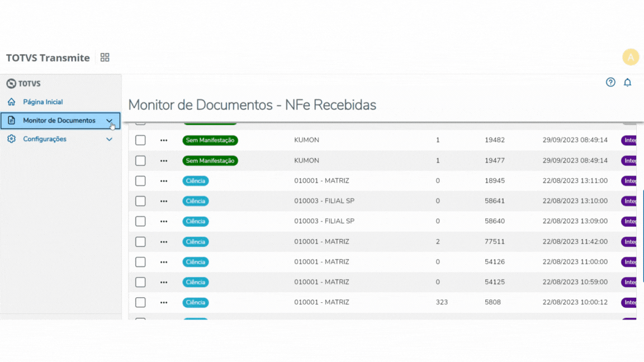Open the notifications bell icon
The image size is (644, 362).
pyautogui.click(x=627, y=82)
